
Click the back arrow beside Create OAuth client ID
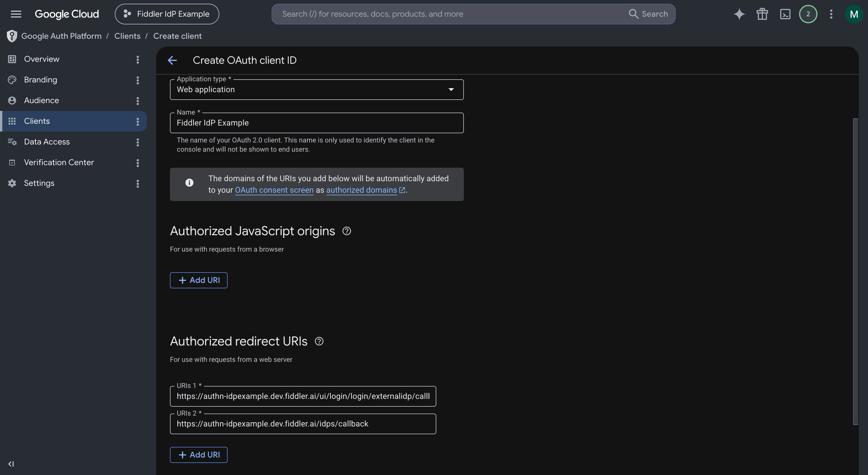(x=172, y=60)
